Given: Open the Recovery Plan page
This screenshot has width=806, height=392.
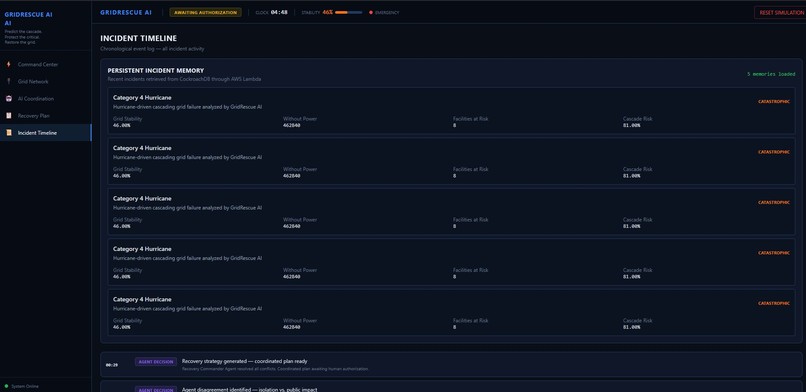Looking at the screenshot, I should 46,116.
